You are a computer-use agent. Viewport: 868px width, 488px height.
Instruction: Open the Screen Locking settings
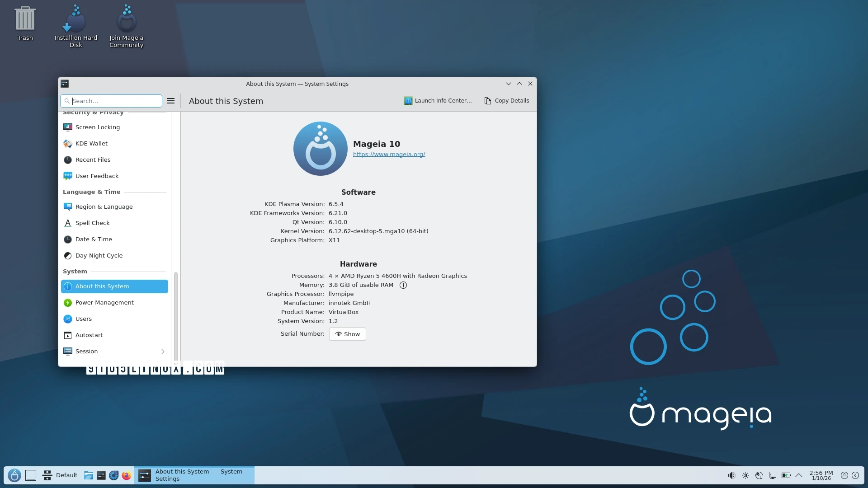pos(98,127)
